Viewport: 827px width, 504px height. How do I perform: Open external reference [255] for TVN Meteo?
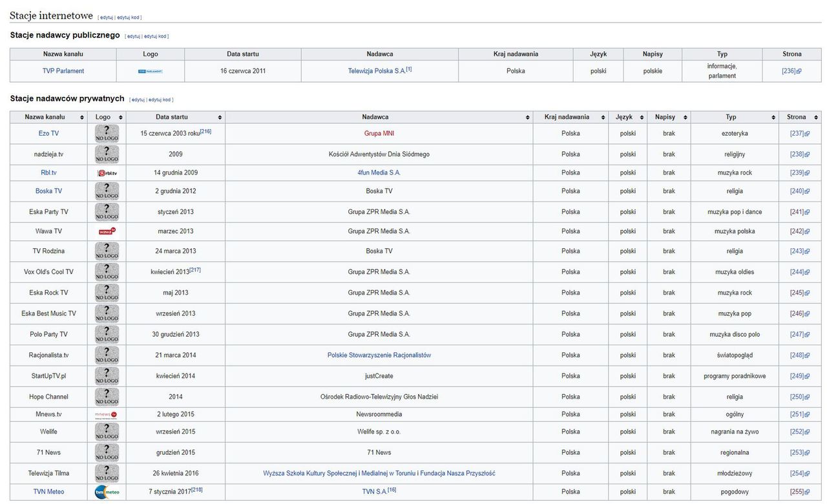click(800, 492)
